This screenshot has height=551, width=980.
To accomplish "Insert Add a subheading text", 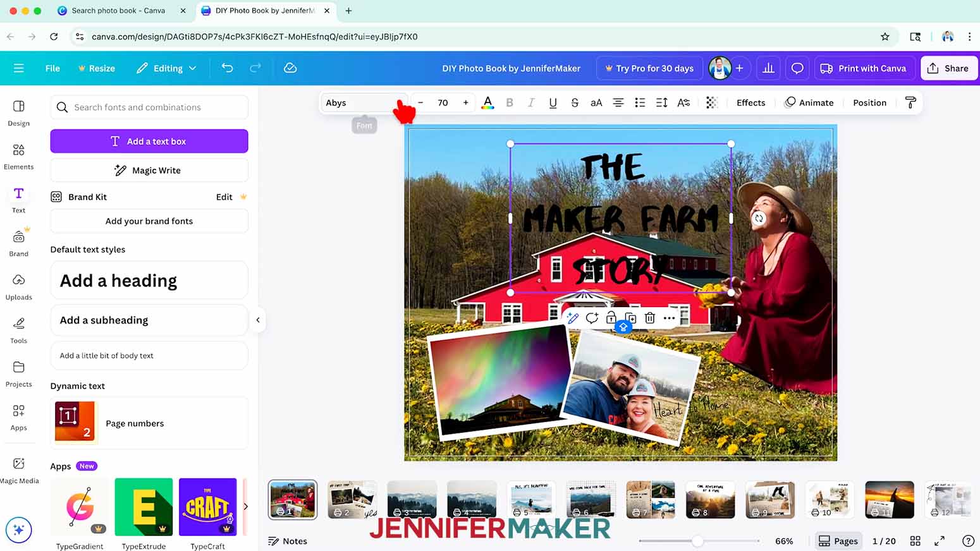I will pos(149,320).
